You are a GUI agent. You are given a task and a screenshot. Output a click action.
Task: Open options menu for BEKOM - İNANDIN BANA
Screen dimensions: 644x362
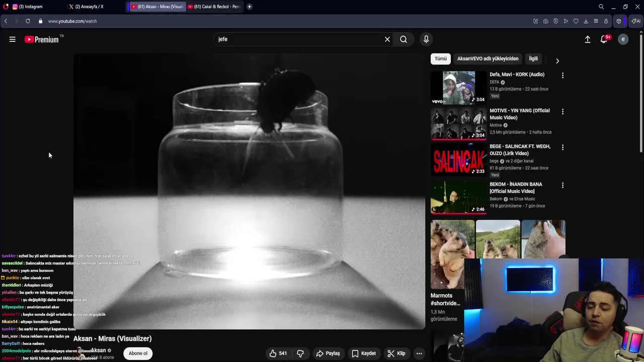point(562,185)
